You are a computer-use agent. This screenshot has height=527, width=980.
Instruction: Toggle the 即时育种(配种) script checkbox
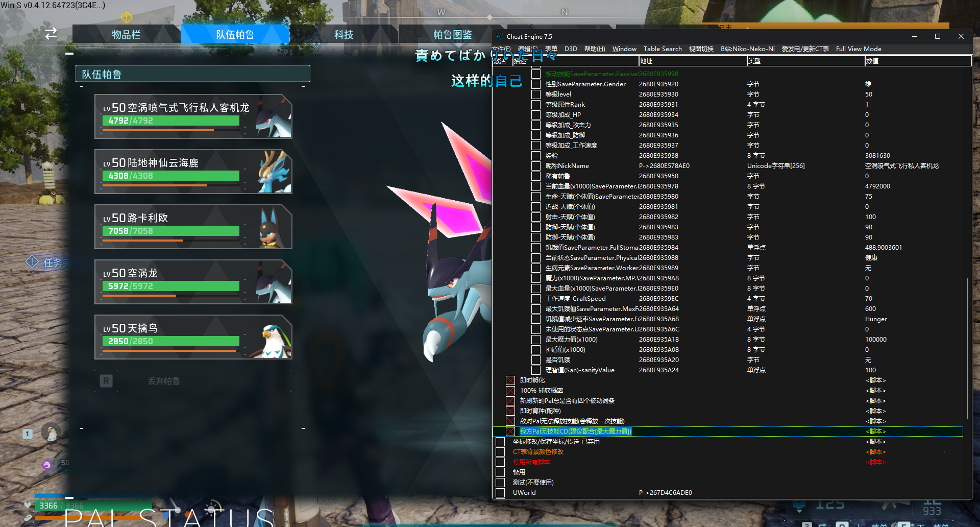pyautogui.click(x=510, y=411)
